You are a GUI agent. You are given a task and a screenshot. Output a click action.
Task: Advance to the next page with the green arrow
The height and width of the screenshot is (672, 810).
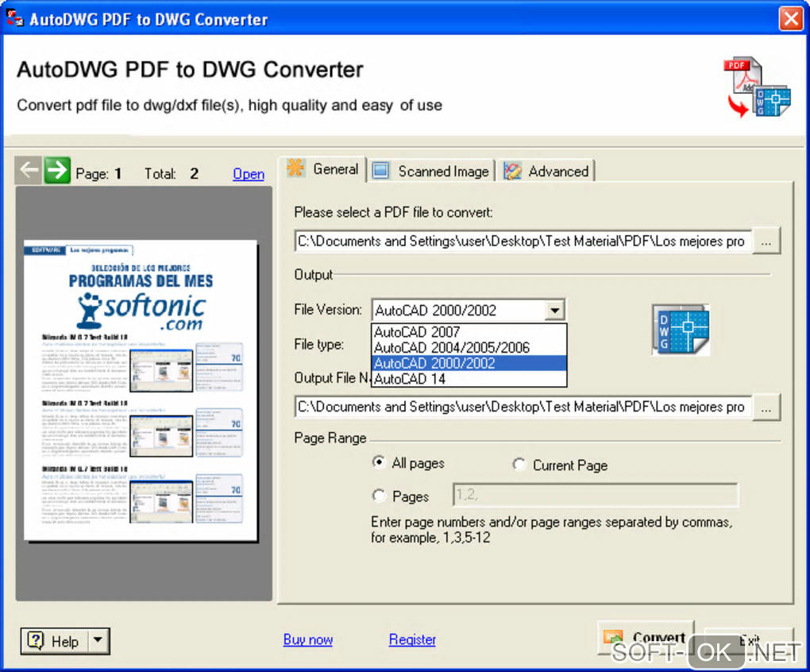click(57, 170)
